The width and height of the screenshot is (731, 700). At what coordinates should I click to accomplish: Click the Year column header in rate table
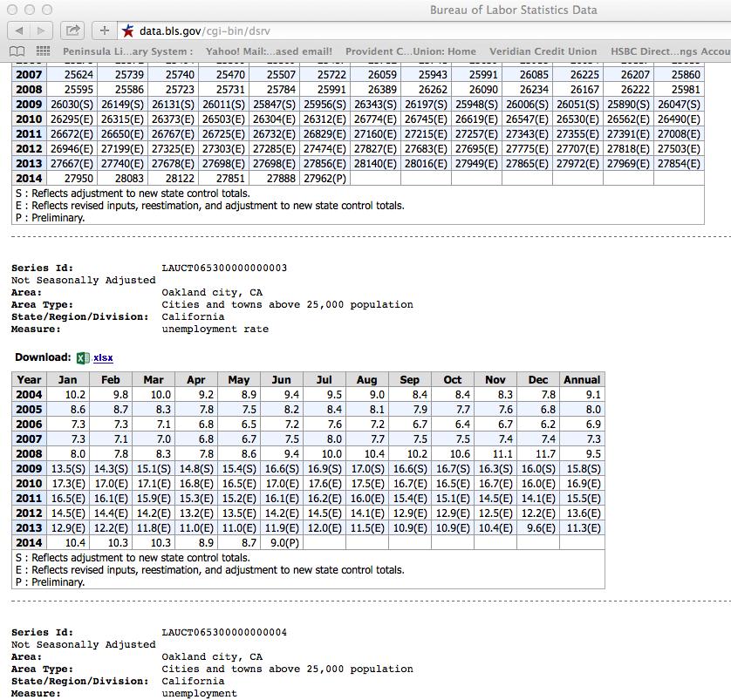tap(29, 379)
